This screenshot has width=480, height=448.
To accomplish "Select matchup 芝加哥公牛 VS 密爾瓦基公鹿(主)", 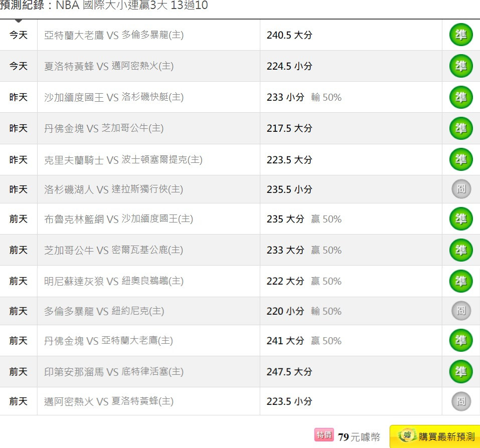I will (113, 250).
